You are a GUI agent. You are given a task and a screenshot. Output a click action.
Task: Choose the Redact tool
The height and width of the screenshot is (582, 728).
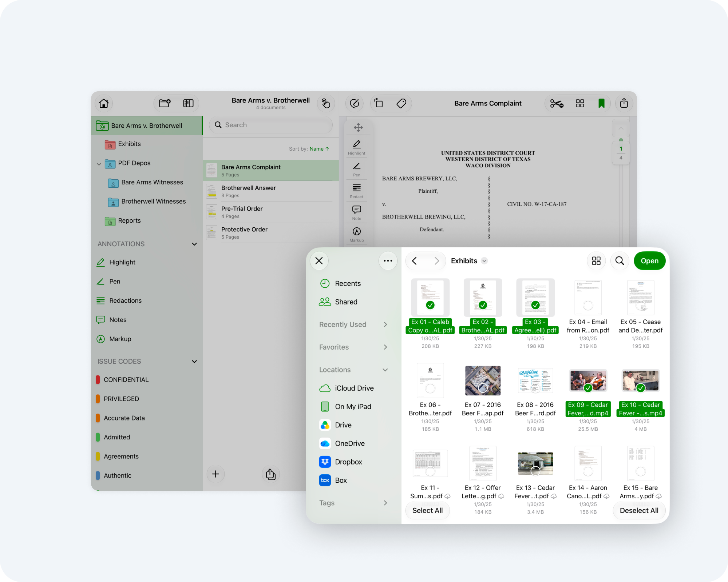pos(357,192)
